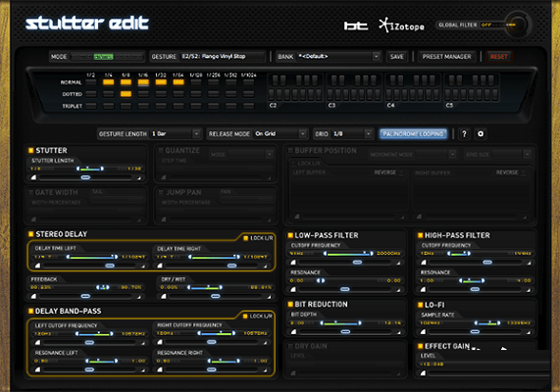Click the BT logo in the header
This screenshot has width=560, height=392.
click(356, 25)
